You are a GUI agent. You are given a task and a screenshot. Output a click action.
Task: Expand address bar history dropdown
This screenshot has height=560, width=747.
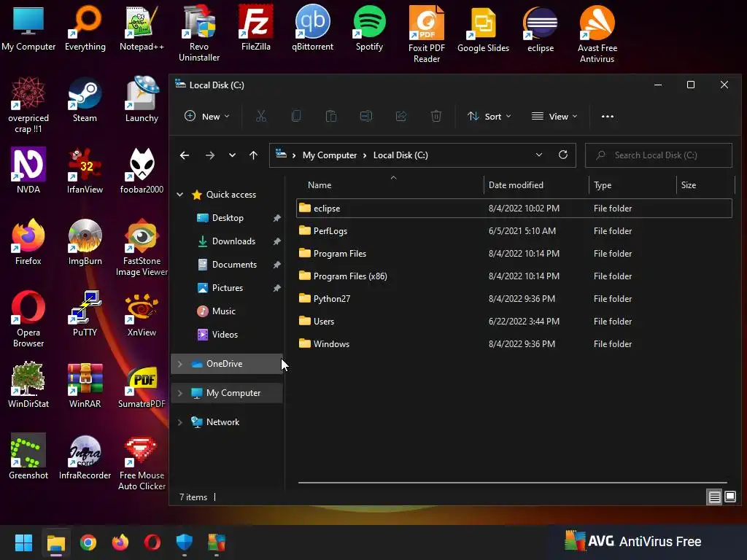point(539,155)
